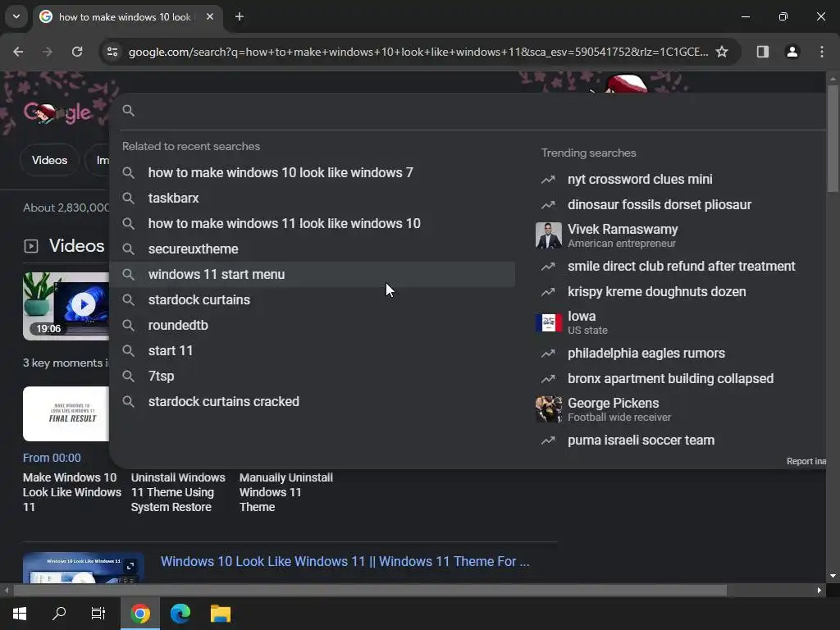Open the Chrome three-dot menu
This screenshot has width=840, height=630.
821,52
